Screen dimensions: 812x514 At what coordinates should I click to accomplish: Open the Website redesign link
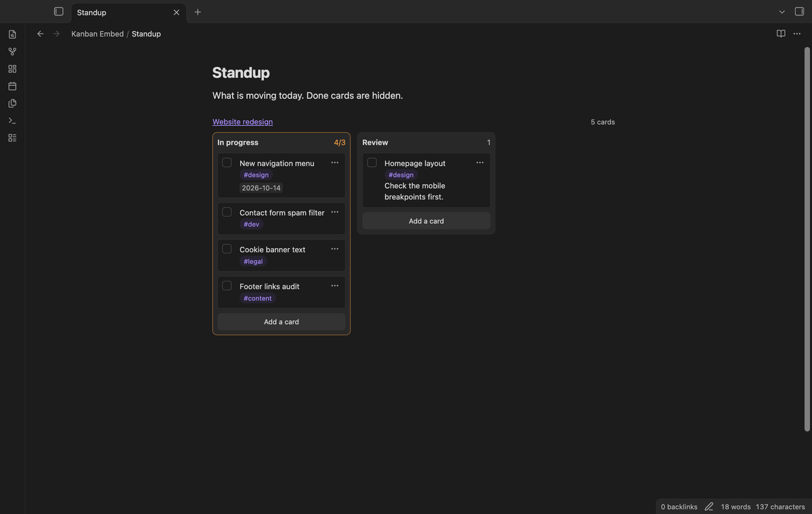click(242, 122)
